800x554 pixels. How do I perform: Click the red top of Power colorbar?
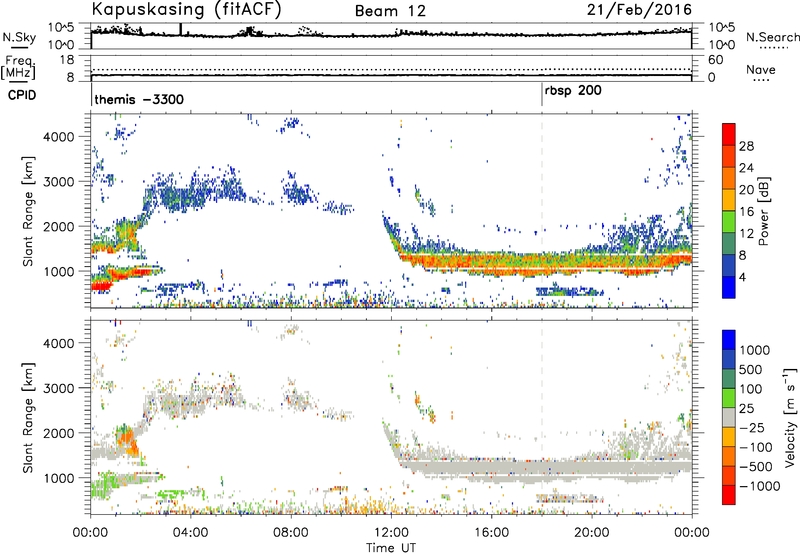[729, 134]
